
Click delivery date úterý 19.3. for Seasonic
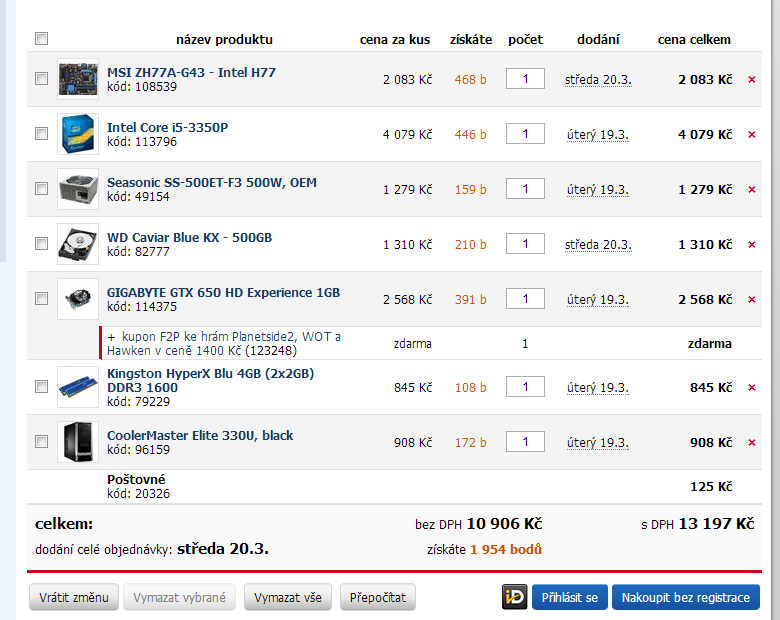point(598,190)
